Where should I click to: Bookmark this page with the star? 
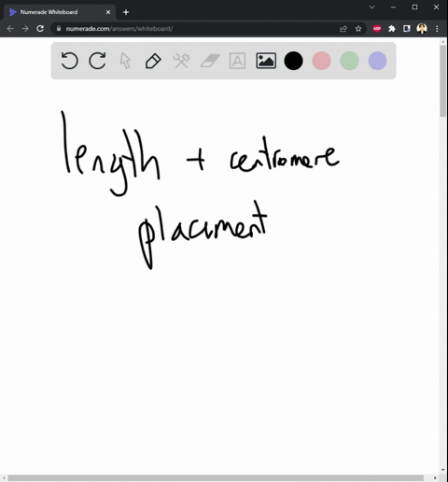click(358, 29)
